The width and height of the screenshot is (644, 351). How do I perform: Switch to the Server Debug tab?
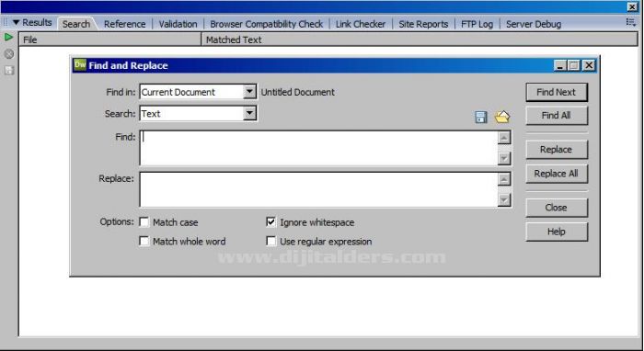(534, 24)
